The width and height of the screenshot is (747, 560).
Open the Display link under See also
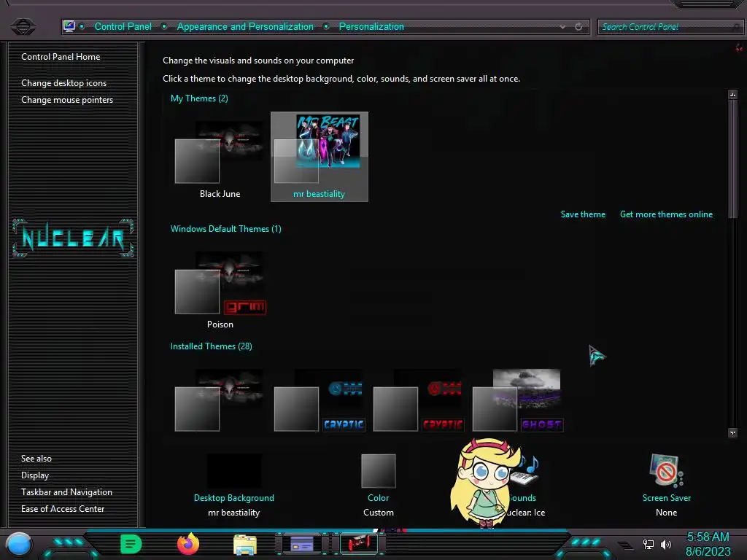[x=35, y=475]
